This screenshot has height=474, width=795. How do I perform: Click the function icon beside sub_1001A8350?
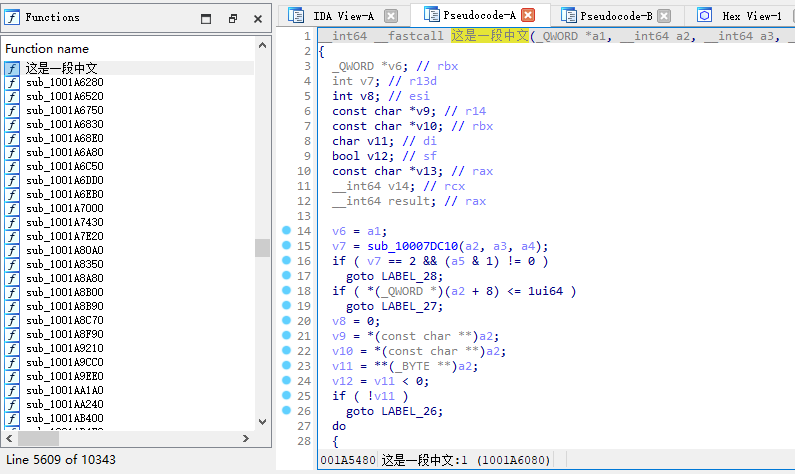tap(12, 264)
